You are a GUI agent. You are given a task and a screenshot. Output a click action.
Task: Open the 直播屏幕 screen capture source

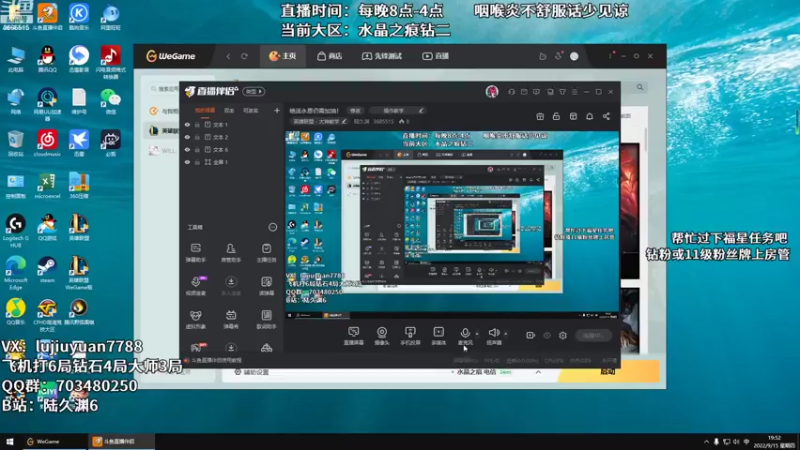354,336
